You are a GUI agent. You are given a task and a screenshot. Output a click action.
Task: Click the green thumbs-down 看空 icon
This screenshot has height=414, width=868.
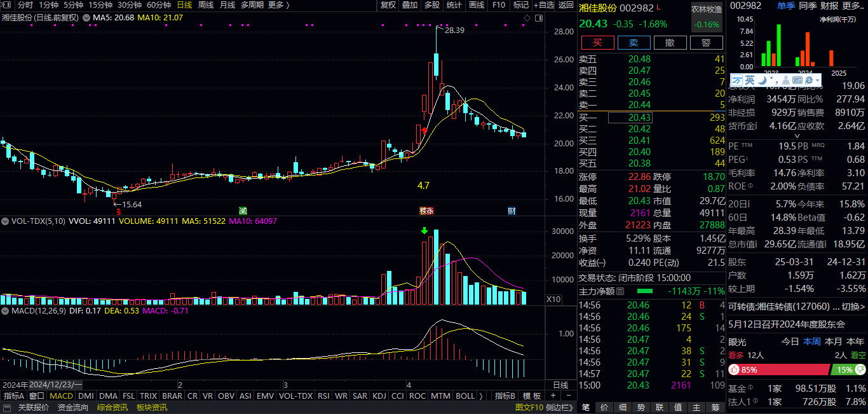pyautogui.click(x=860, y=369)
